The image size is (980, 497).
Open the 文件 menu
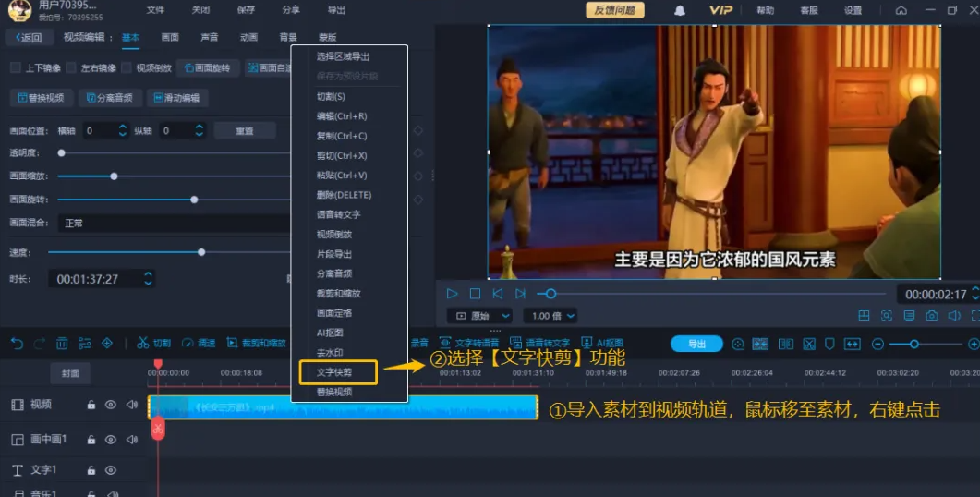155,10
